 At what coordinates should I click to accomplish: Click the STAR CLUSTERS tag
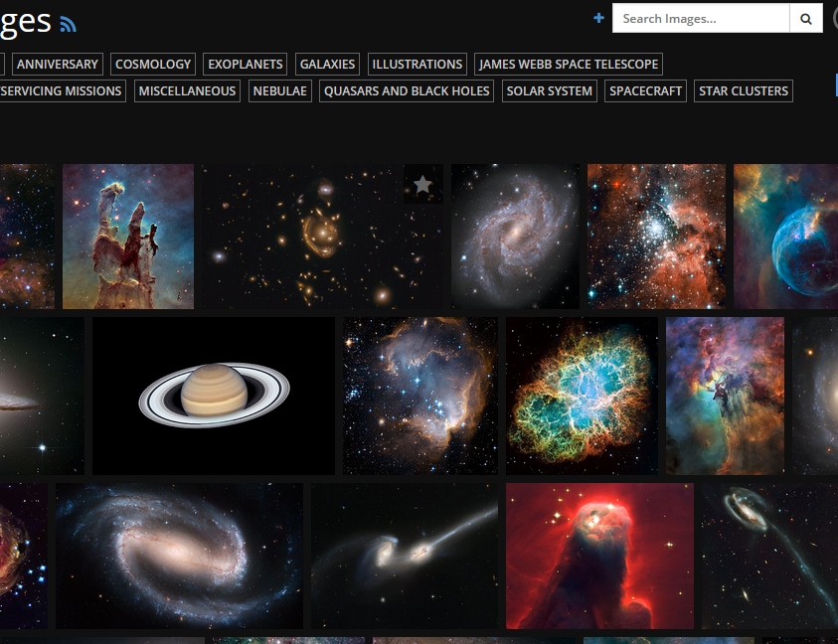tap(744, 90)
